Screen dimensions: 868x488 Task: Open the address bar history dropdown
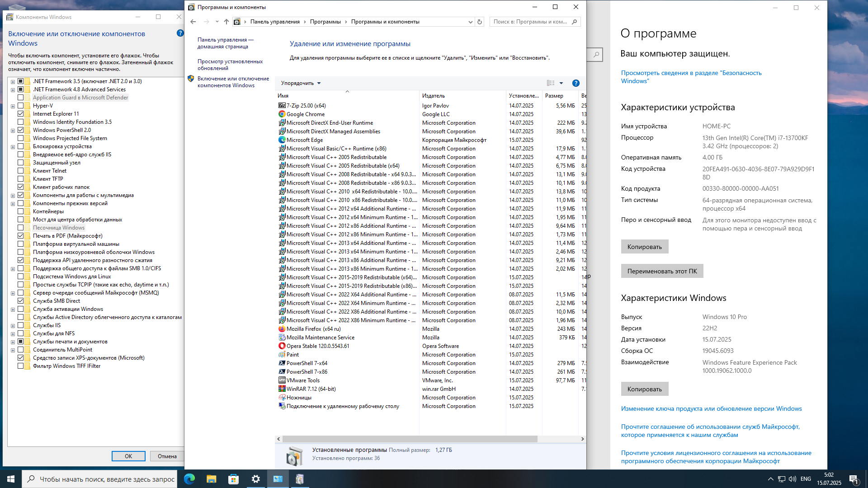(470, 22)
